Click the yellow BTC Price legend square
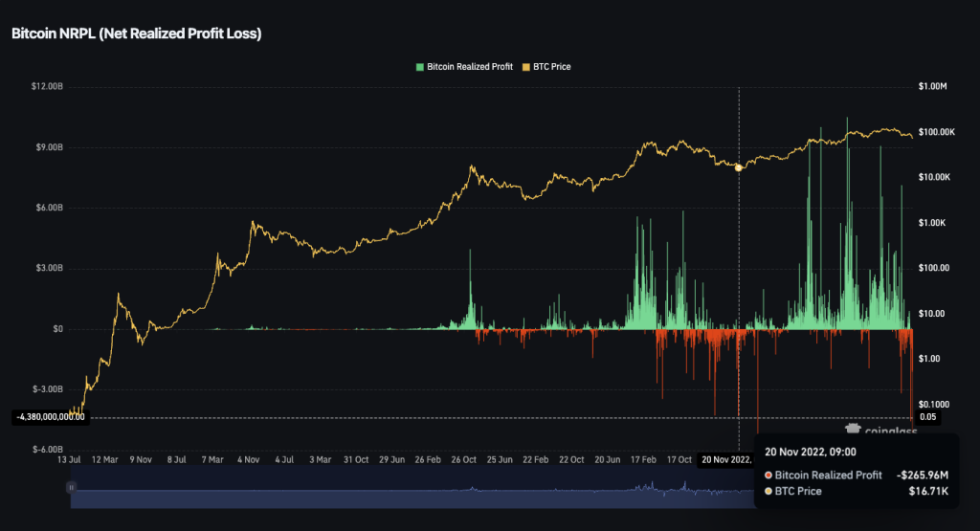The width and height of the screenshot is (980, 531). pos(524,67)
